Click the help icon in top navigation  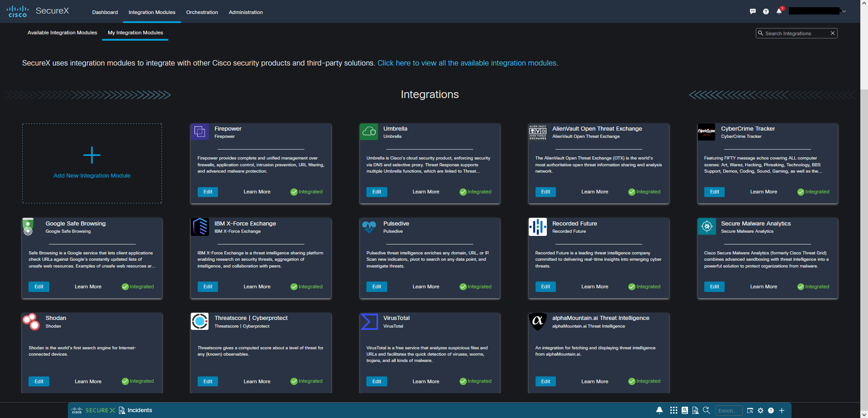[766, 11]
